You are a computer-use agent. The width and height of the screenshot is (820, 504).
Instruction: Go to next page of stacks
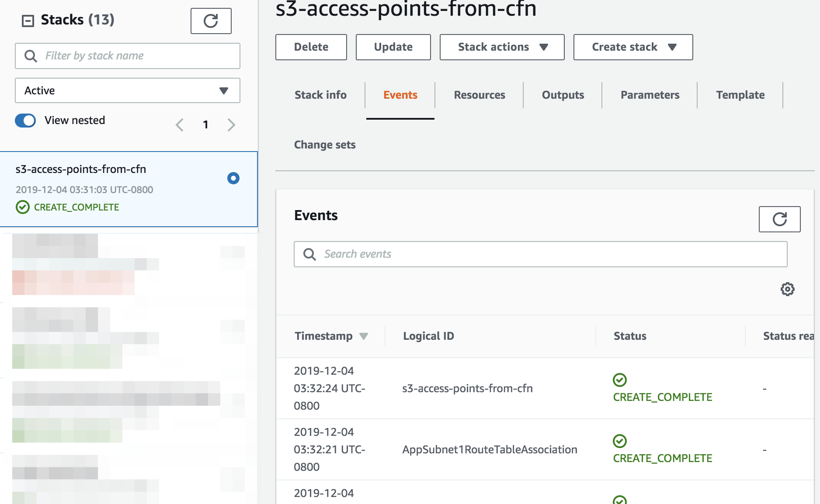pyautogui.click(x=231, y=125)
